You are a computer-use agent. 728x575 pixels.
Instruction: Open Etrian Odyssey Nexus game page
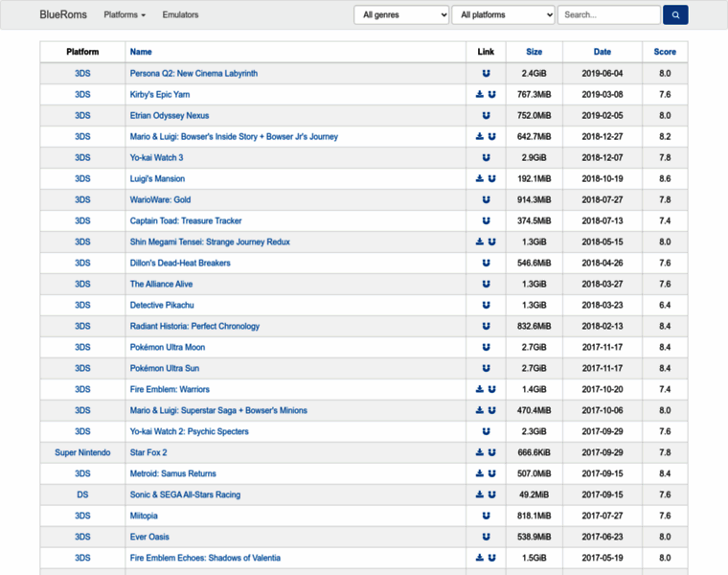click(170, 116)
